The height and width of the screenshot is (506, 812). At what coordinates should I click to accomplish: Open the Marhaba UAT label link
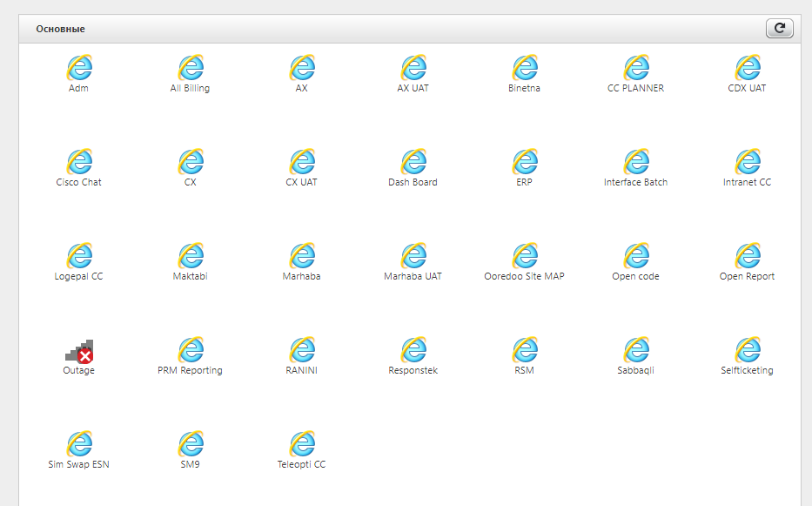413,277
